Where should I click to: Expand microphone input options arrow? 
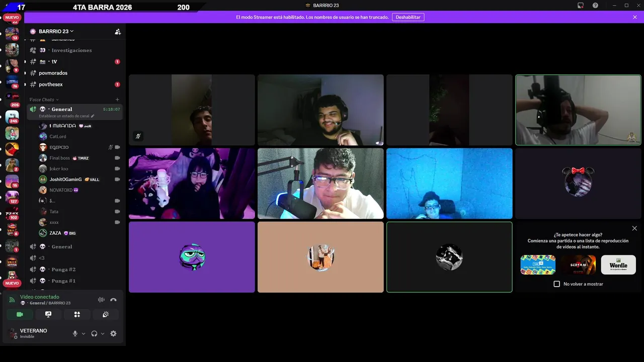[84, 333]
